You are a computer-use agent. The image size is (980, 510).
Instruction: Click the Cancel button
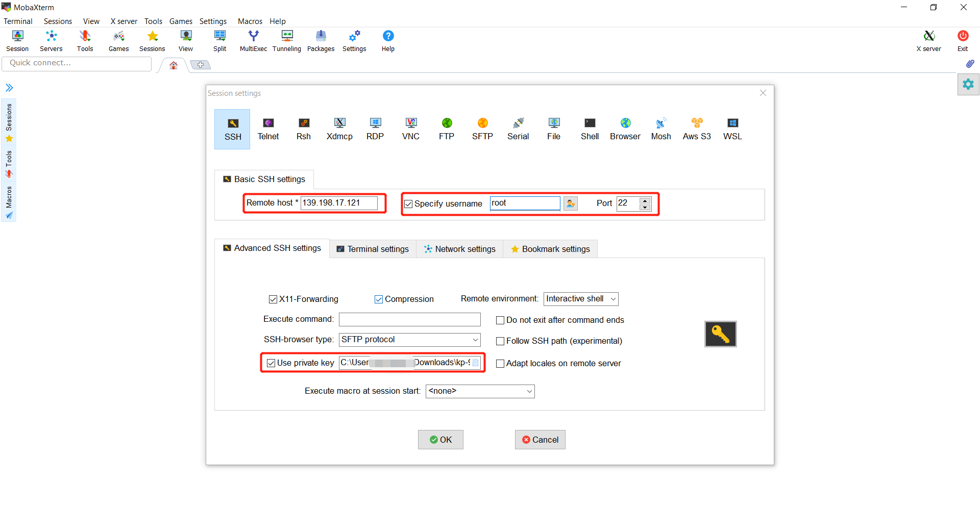point(540,440)
